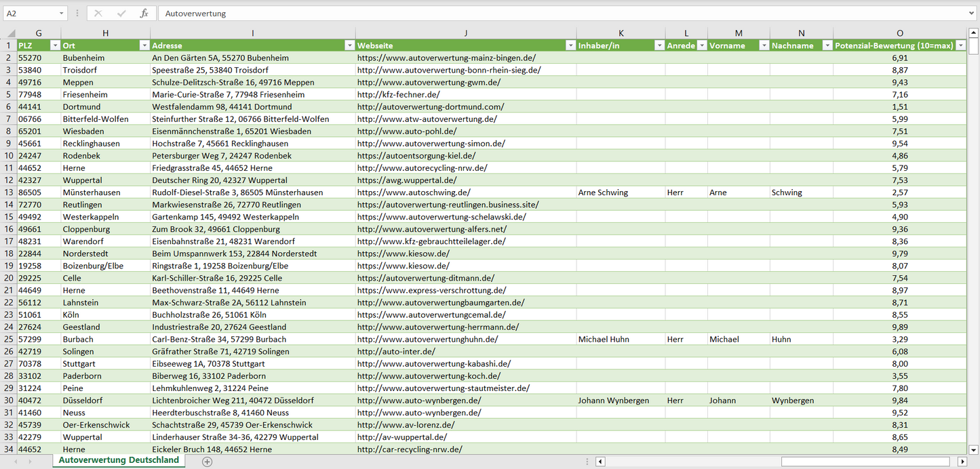The image size is (980, 469).
Task: Expand the formula bar with chevron
Action: (x=972, y=14)
